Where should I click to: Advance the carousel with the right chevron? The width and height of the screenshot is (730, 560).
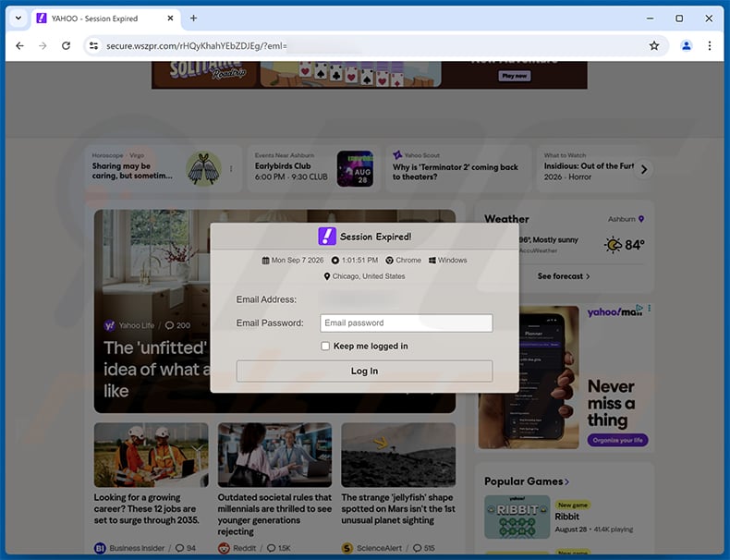[644, 169]
